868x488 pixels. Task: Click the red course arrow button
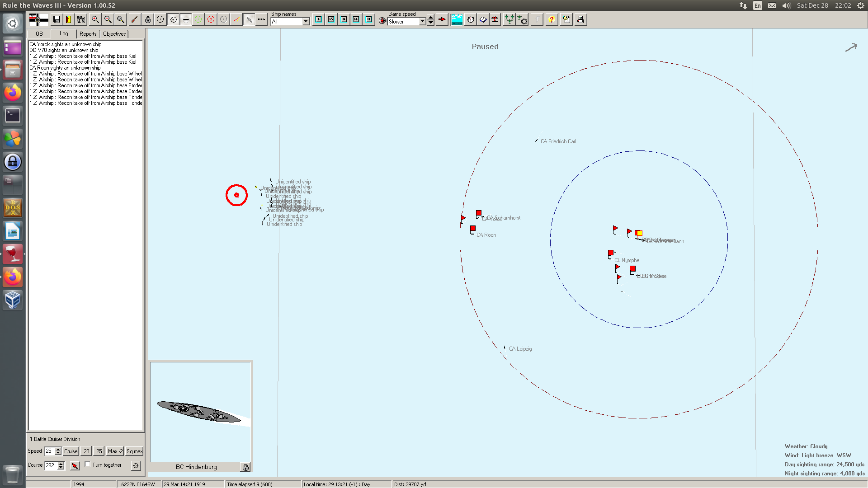[x=75, y=465]
